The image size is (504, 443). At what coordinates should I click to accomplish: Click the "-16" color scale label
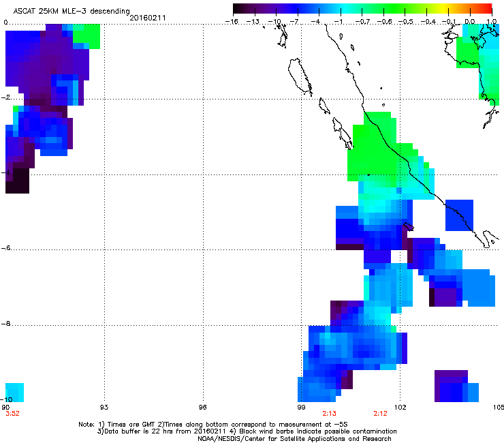(232, 22)
